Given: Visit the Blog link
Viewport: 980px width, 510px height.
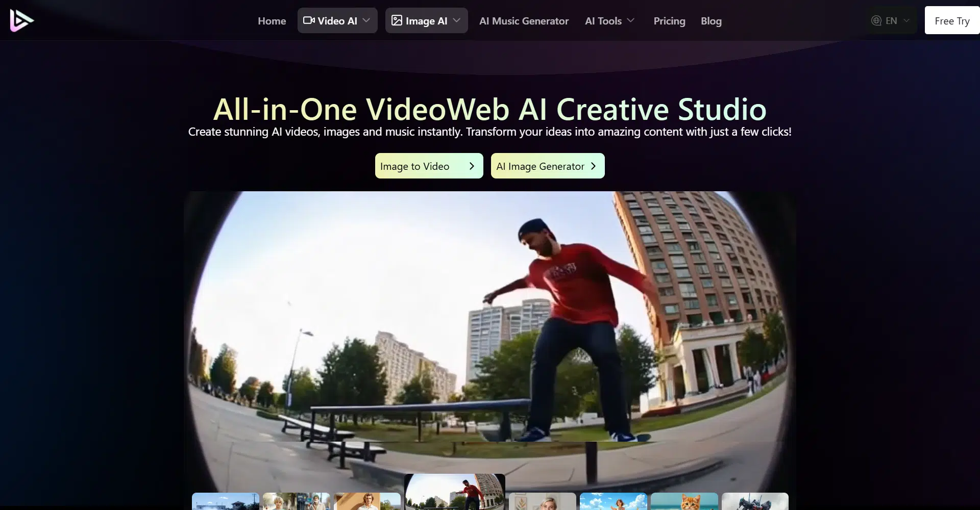Looking at the screenshot, I should click(711, 21).
